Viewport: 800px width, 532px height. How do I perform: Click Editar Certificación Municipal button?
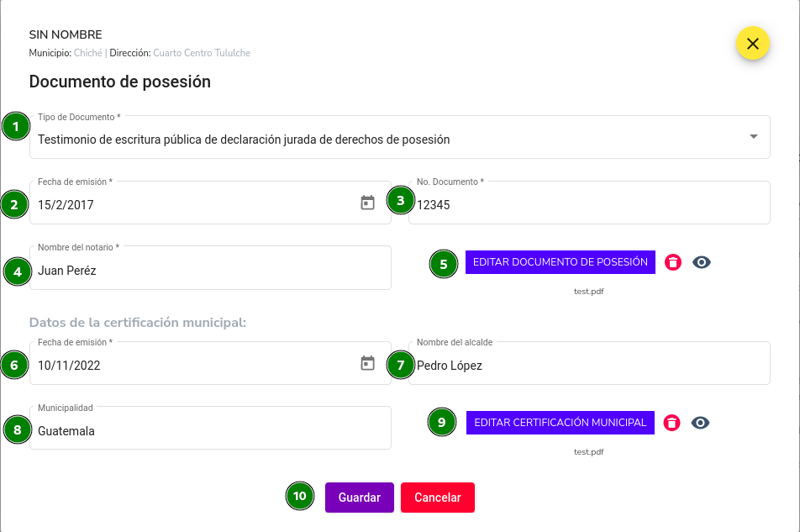pos(561,423)
